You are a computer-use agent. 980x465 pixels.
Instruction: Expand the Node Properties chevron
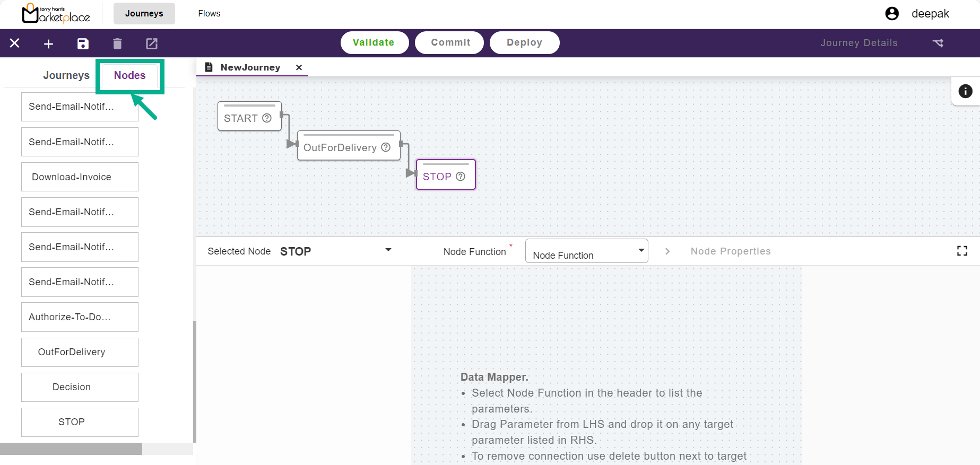tap(667, 251)
